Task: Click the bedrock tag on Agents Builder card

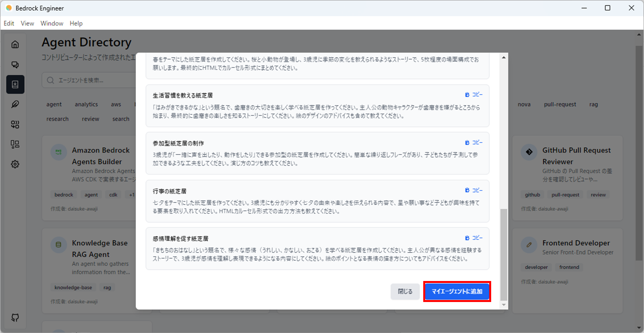Action: click(x=64, y=195)
